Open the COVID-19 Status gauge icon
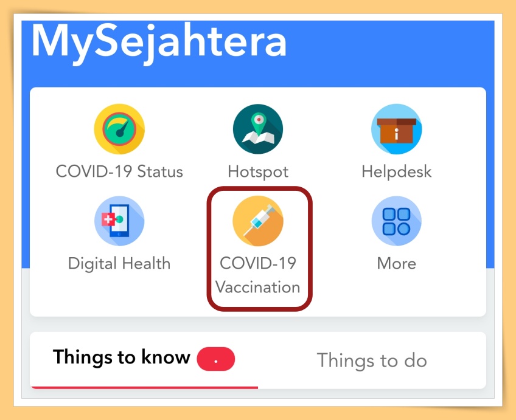 [119, 129]
